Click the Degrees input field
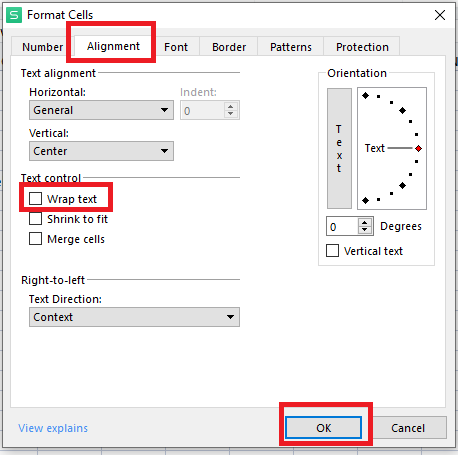The width and height of the screenshot is (458, 455). coord(342,227)
